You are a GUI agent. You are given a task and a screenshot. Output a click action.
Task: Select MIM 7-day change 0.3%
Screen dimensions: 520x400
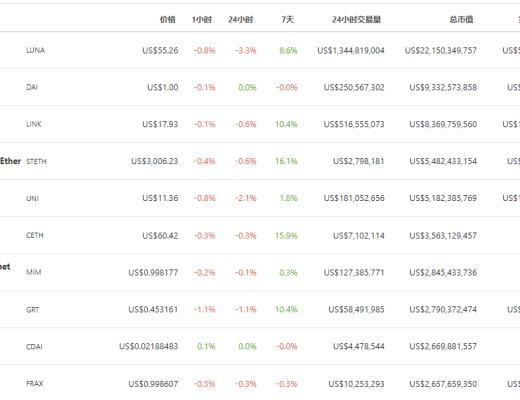tap(288, 273)
